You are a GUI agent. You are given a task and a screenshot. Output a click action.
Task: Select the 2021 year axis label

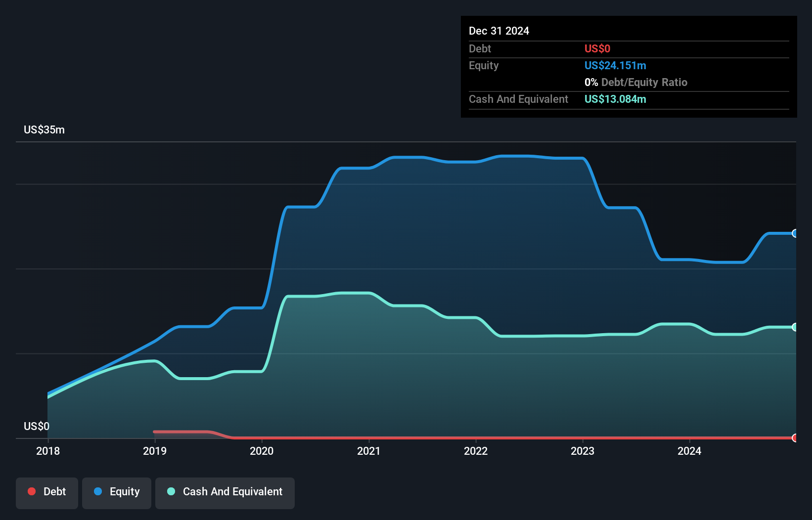[369, 451]
